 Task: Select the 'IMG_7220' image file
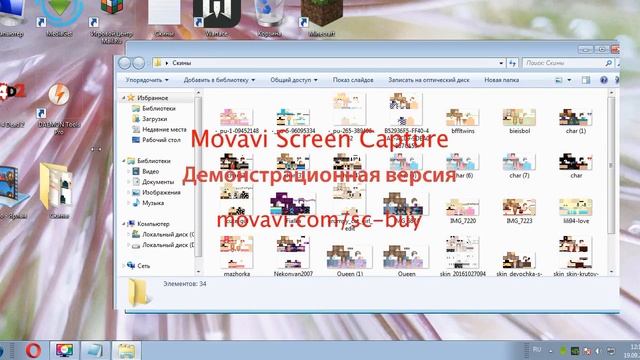pyautogui.click(x=462, y=211)
